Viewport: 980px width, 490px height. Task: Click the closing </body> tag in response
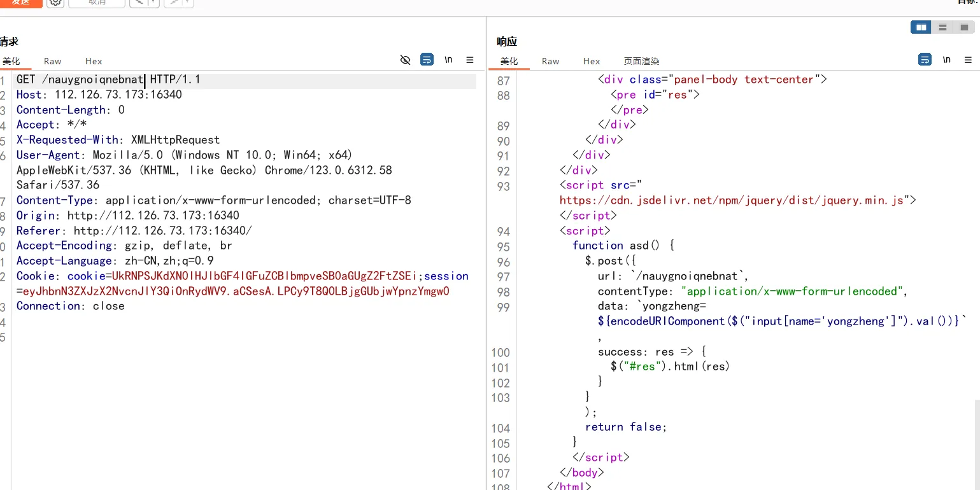click(582, 473)
